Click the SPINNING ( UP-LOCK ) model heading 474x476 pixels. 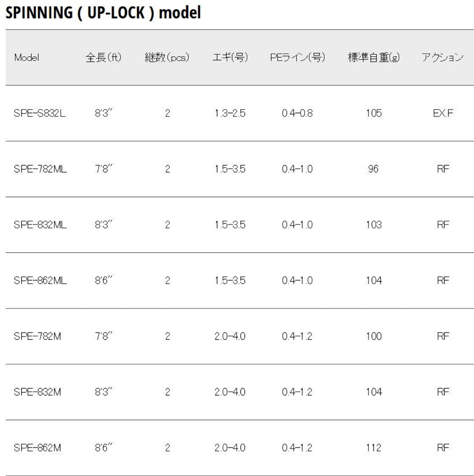tap(103, 13)
